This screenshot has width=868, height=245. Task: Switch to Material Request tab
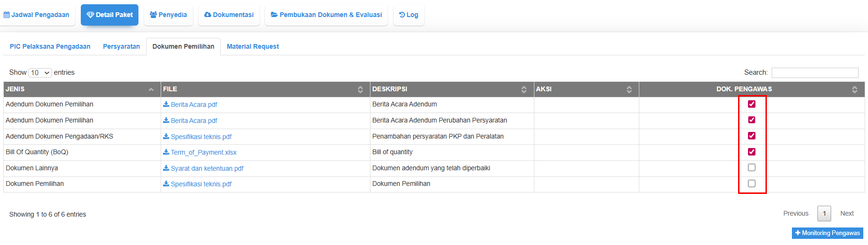click(x=253, y=46)
